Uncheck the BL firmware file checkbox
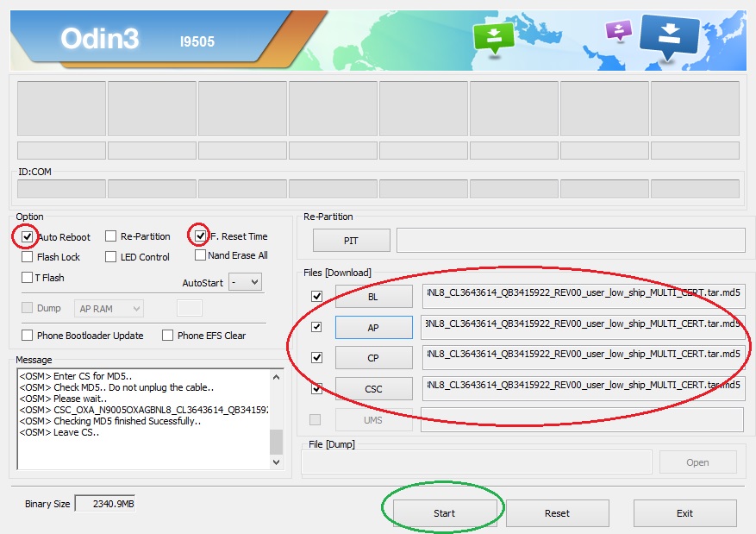Image resolution: width=756 pixels, height=534 pixels. (x=316, y=296)
